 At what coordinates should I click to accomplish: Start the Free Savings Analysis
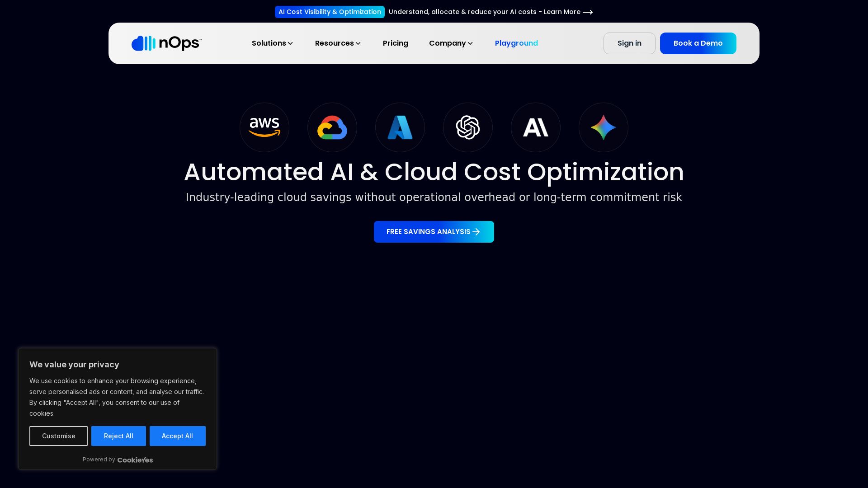[x=434, y=232]
